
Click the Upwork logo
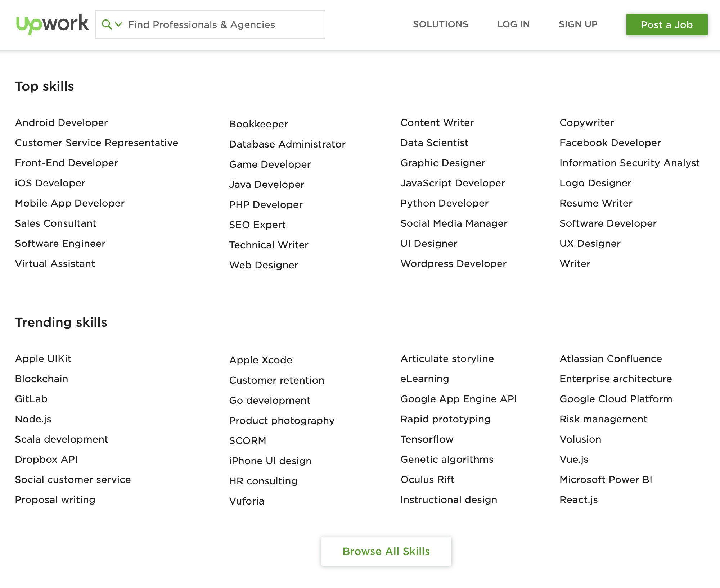(x=52, y=24)
